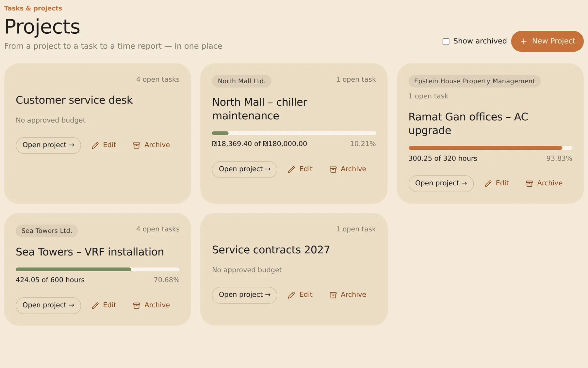Click pencil icon on Ramat Gan offices card
Viewport: 588px width, 368px height.
488,184
